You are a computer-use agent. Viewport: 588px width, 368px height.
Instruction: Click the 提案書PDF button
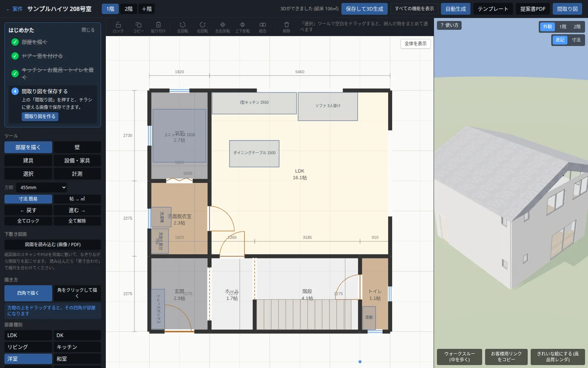tap(533, 9)
